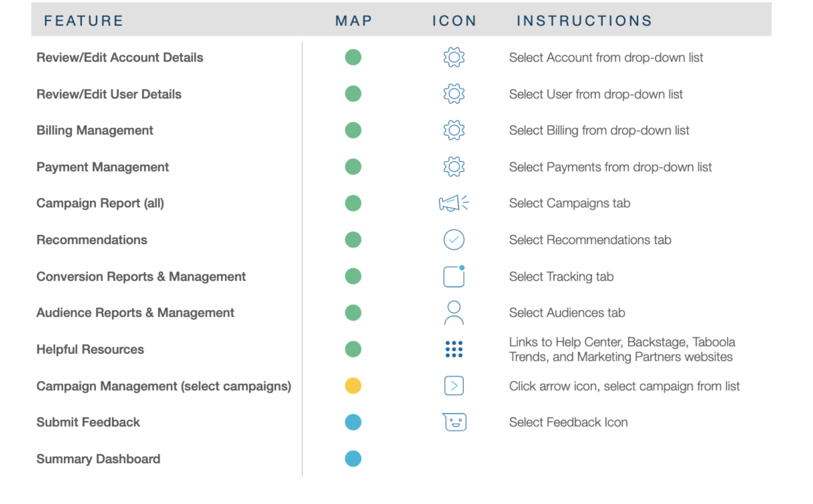813x504 pixels.
Task: Select 'Audience Reports & Management' feature text
Action: [135, 313]
